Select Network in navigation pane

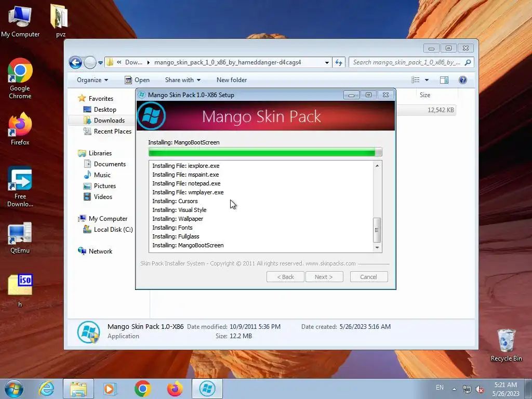(x=96, y=251)
